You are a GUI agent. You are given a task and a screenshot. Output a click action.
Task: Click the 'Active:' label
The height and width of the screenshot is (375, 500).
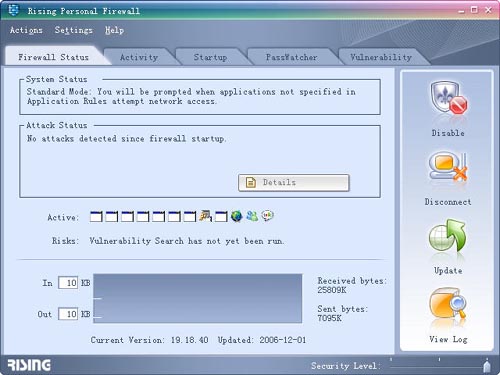63,217
